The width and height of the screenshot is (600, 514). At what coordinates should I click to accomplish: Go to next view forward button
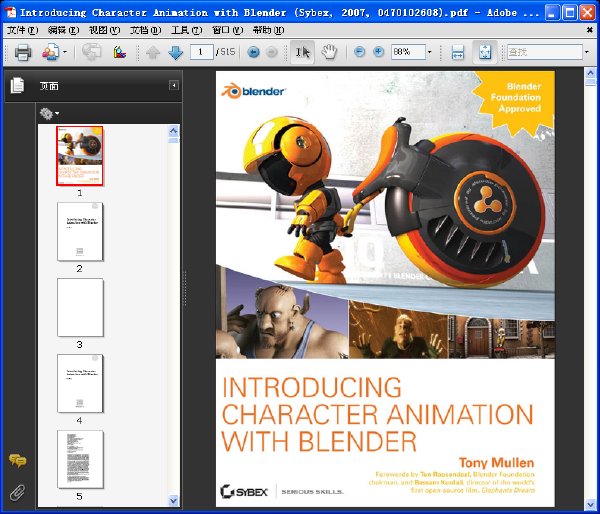click(271, 52)
